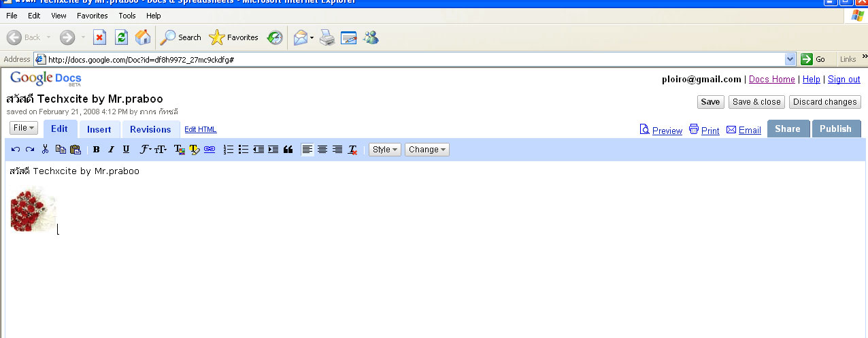Increase indent of the paragraph
Image resolution: width=868 pixels, height=338 pixels.
273,150
